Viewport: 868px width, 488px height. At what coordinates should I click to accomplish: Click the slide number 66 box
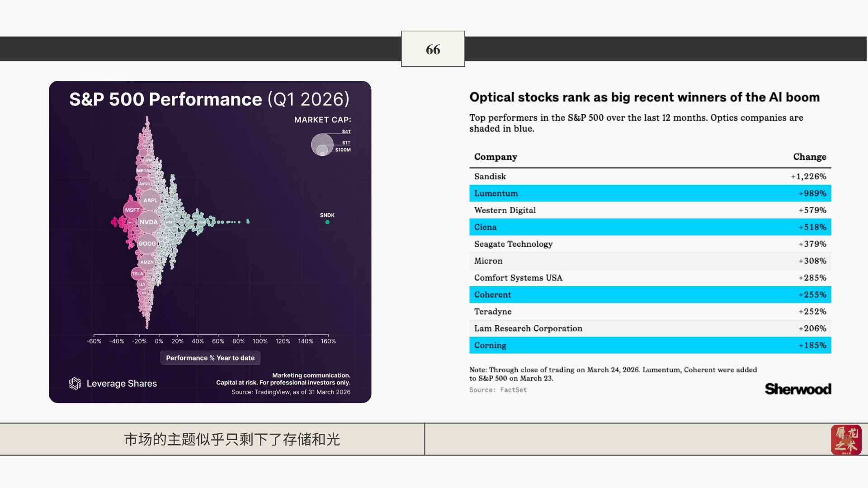(x=433, y=49)
